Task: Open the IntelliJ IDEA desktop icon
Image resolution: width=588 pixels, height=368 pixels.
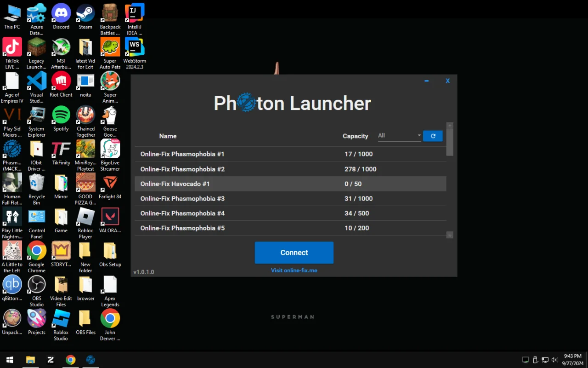Action: 135,19
